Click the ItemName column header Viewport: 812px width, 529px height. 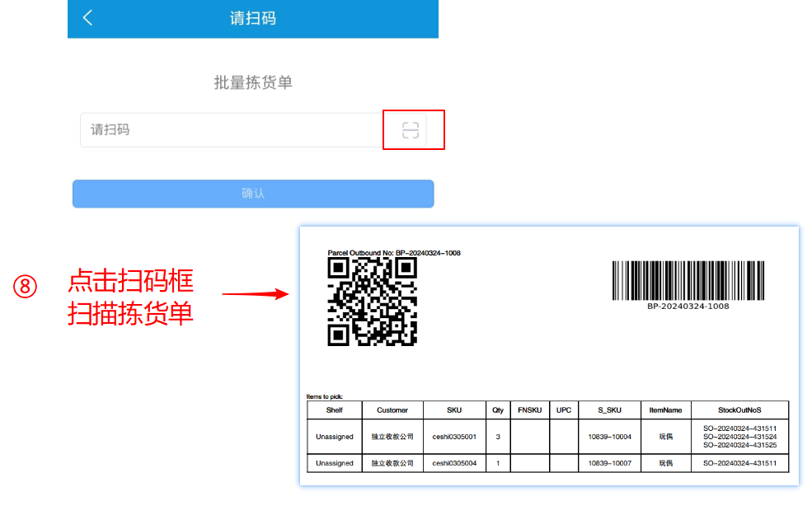pyautogui.click(x=666, y=410)
